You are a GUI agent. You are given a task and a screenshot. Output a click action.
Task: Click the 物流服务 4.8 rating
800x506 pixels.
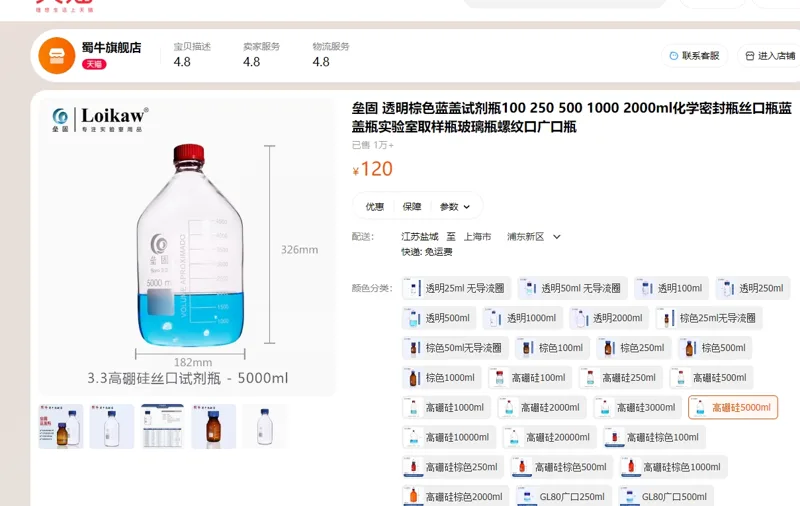[x=331, y=55]
